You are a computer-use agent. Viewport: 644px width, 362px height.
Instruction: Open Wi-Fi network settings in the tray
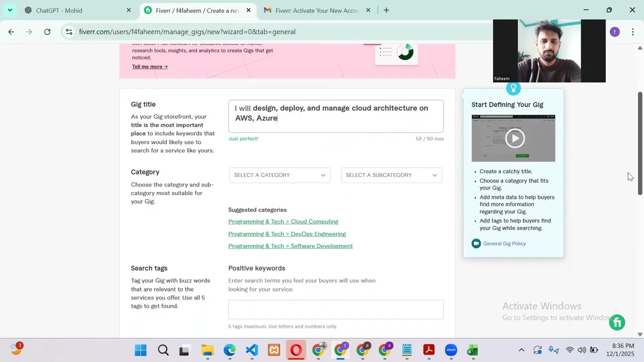point(570,350)
